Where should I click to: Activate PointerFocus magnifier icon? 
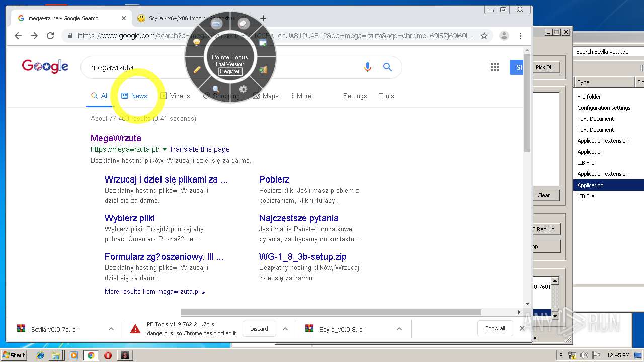216,89
